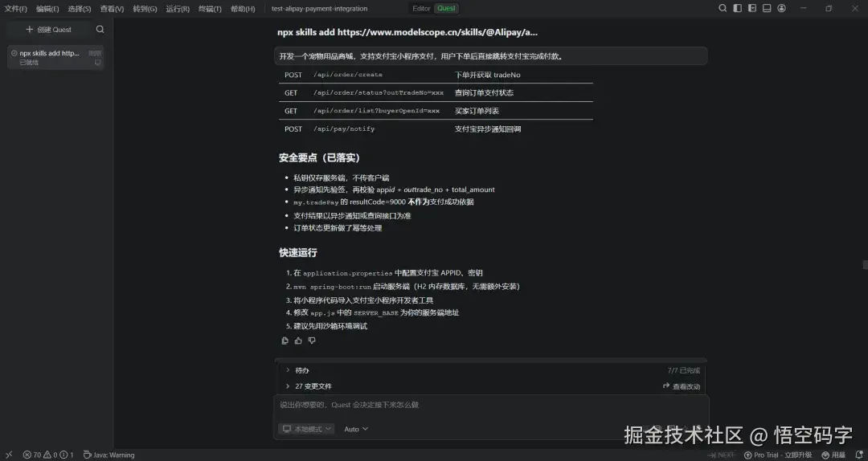Screen dimensions: 868x461
Task: Search quests with the sidebar magnifier icon
Action: click(100, 30)
